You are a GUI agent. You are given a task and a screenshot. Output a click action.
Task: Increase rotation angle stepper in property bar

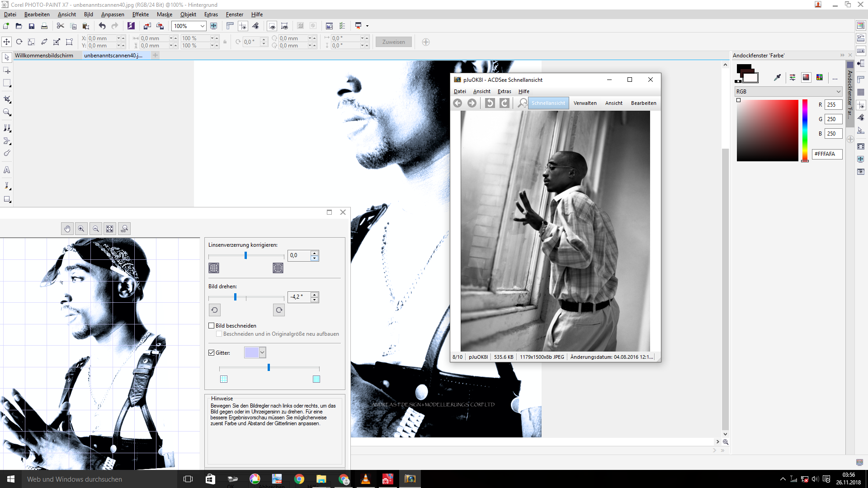tap(264, 39)
